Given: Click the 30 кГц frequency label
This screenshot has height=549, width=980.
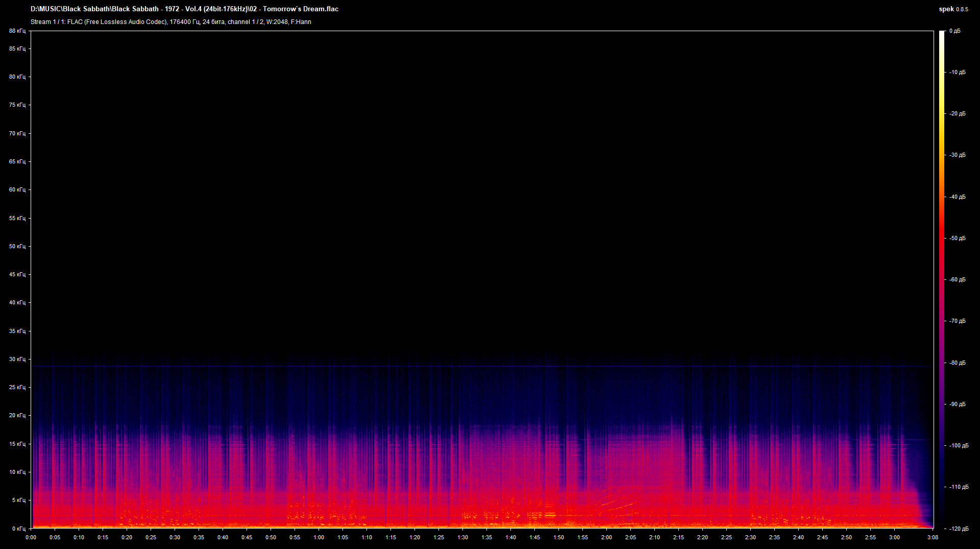Looking at the screenshot, I should click(x=17, y=359).
